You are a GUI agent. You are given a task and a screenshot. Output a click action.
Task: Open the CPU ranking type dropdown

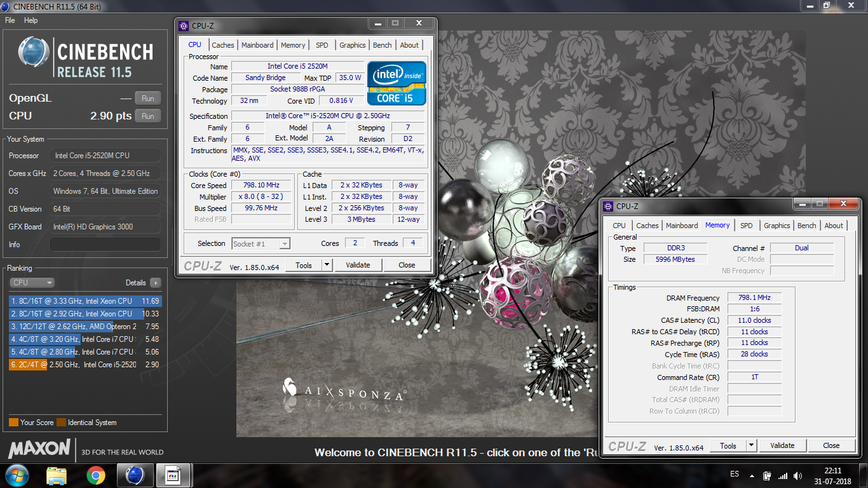point(32,283)
